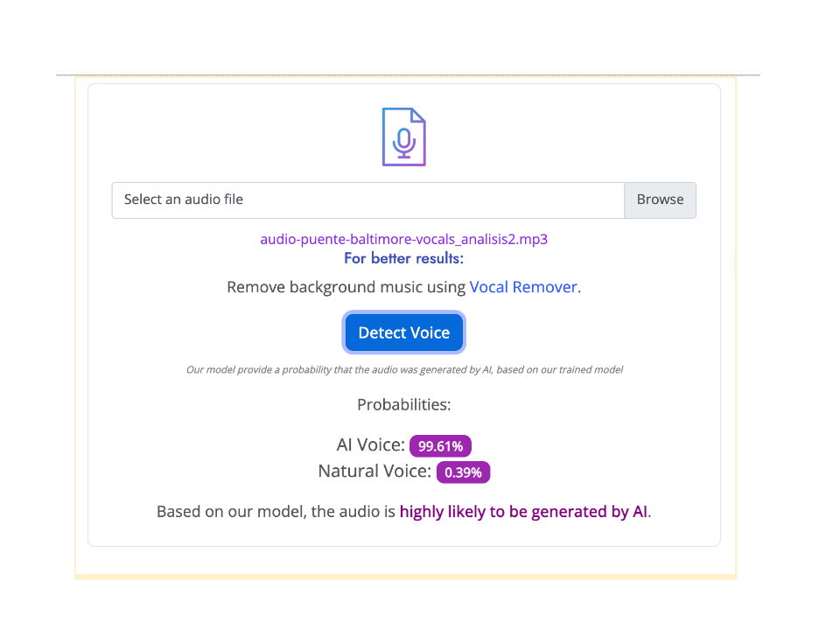Click the microphone audio file icon

tap(404, 137)
